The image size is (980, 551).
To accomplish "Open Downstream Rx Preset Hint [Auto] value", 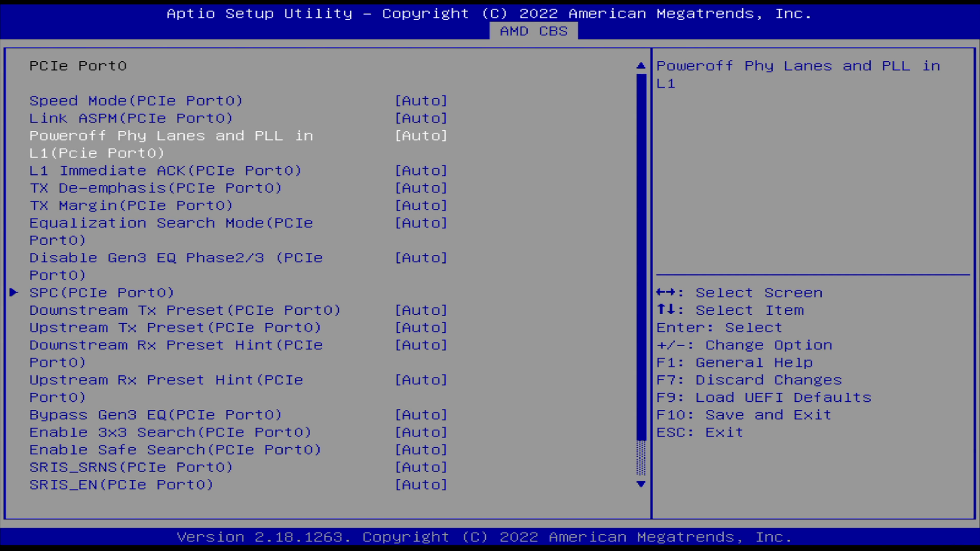I will [x=421, y=345].
